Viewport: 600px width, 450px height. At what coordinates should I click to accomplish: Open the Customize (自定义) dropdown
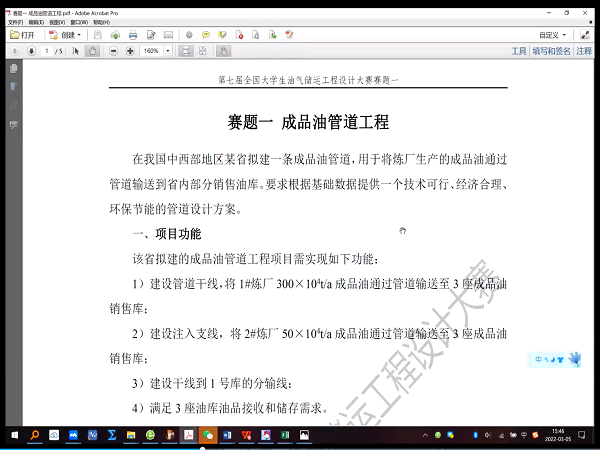pyautogui.click(x=553, y=35)
